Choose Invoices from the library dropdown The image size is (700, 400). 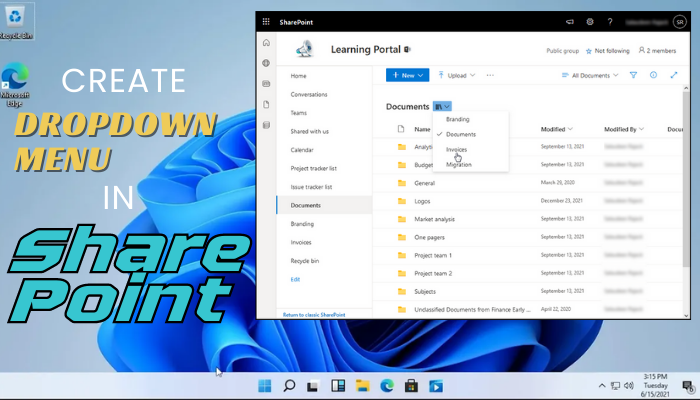(456, 149)
